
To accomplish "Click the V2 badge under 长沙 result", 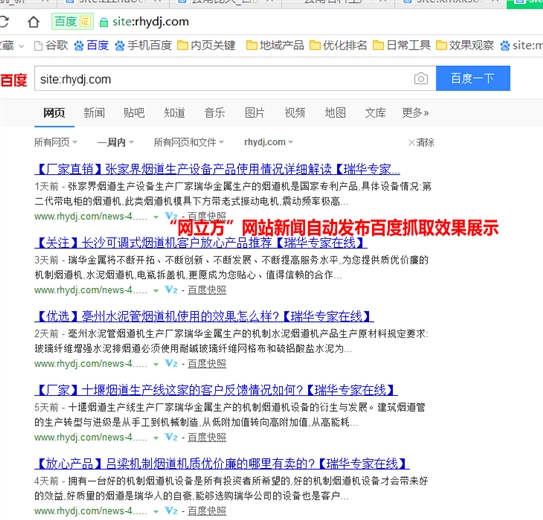I will coord(171,290).
